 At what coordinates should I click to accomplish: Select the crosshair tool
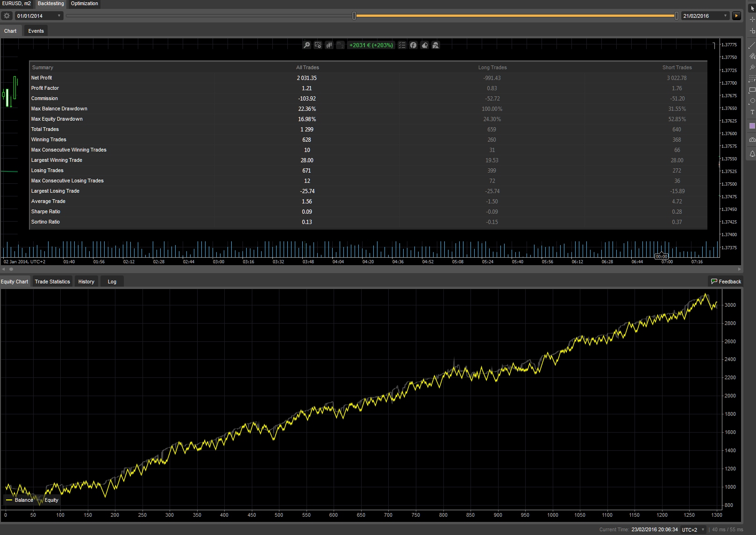click(752, 20)
